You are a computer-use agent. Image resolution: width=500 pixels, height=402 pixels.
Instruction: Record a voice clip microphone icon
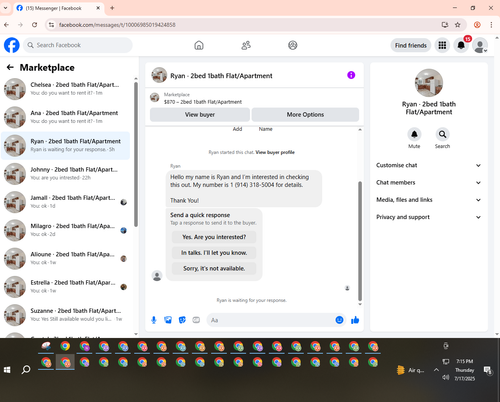pos(154,320)
